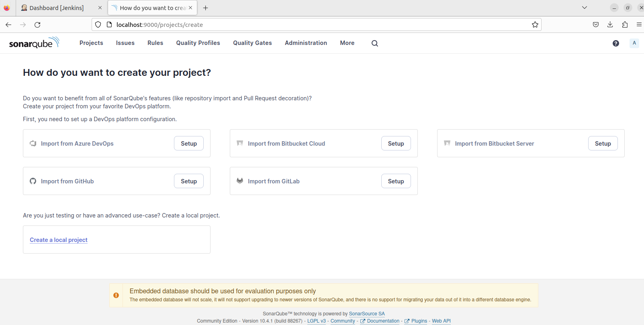Click the Import from Bitbucket Cloud label
Screen dimensions: 644x325
pos(286,143)
